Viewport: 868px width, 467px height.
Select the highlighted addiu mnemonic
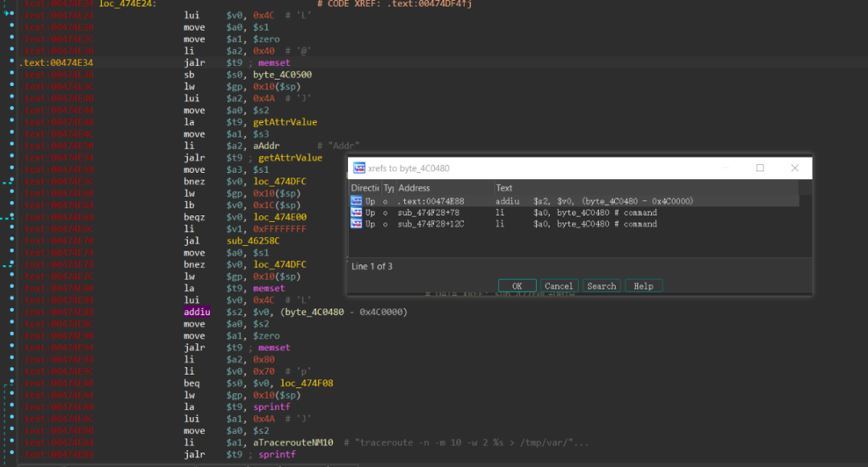point(197,312)
